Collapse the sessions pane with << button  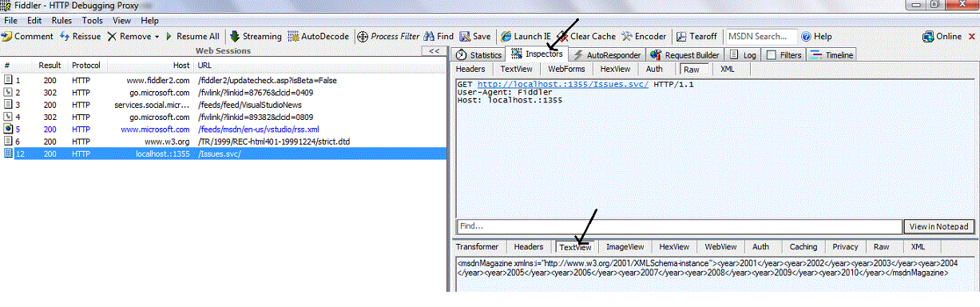tap(434, 50)
